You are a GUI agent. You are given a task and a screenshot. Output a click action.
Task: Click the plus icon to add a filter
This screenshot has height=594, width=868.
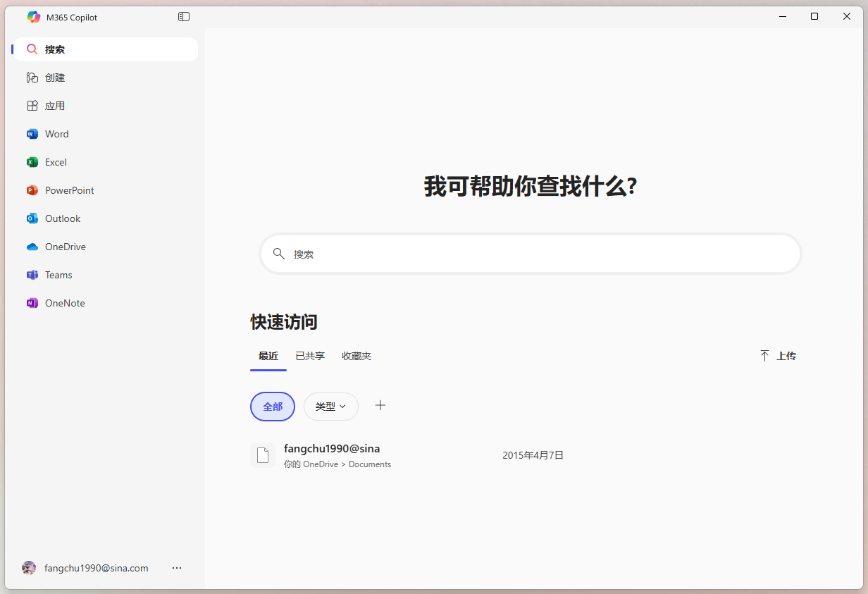tap(380, 405)
